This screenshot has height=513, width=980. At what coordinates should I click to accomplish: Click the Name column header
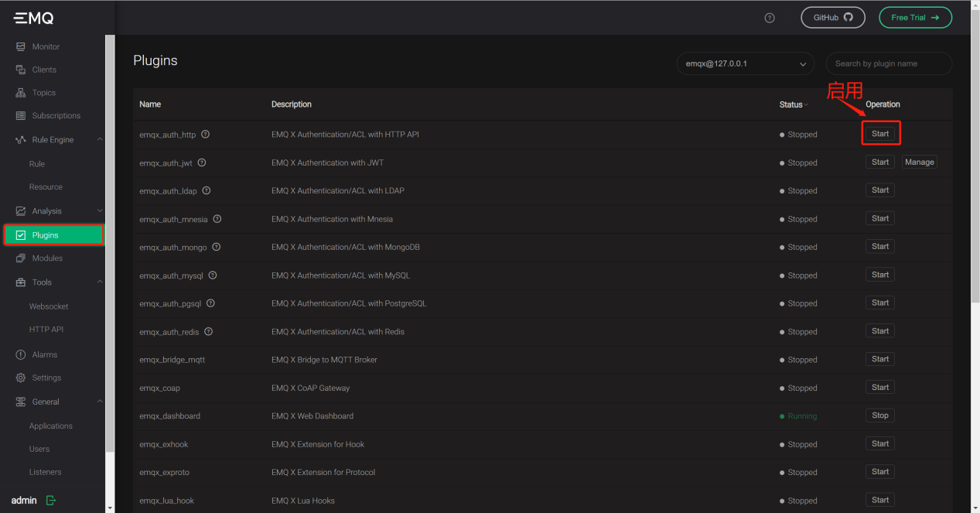point(150,104)
